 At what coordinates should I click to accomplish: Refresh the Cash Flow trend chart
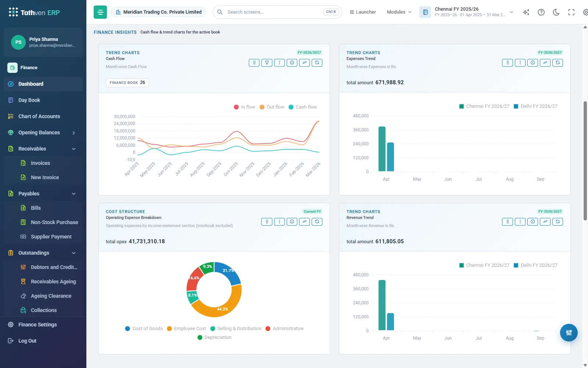pyautogui.click(x=317, y=63)
